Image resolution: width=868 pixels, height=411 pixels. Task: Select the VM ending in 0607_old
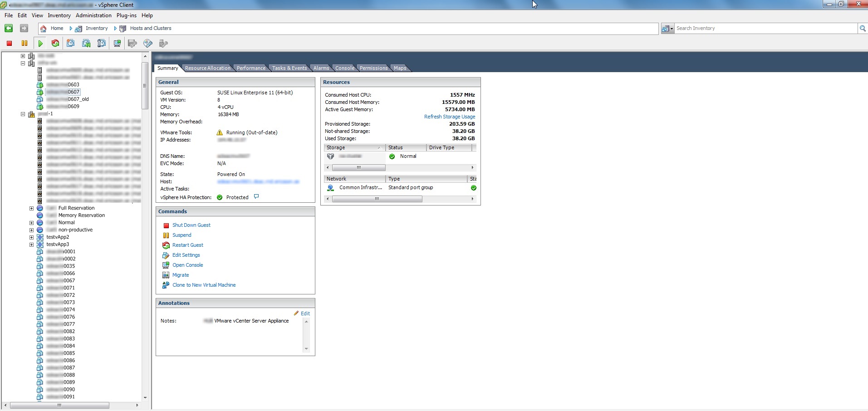(x=68, y=99)
